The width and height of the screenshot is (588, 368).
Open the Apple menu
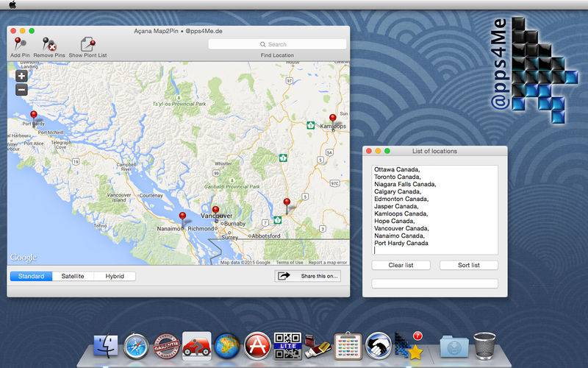point(12,4)
